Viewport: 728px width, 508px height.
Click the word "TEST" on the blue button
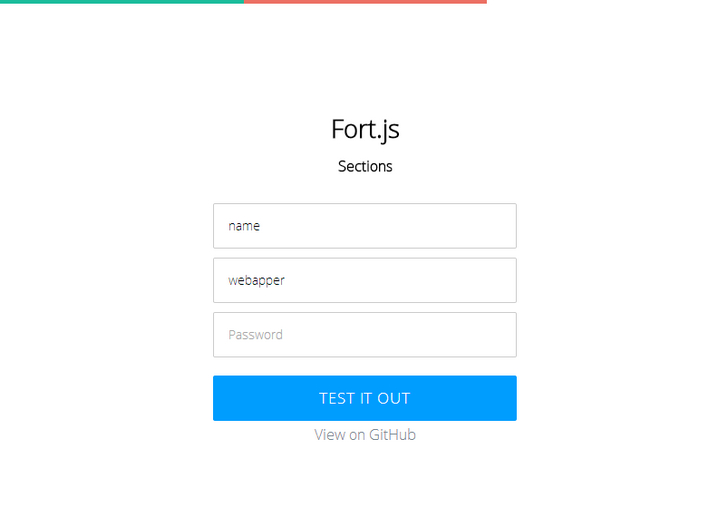coord(337,398)
